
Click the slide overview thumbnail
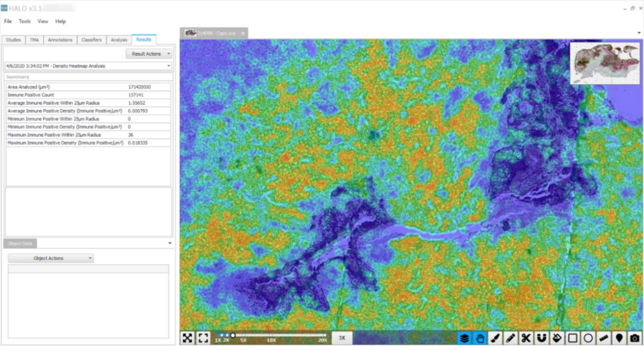pos(605,64)
